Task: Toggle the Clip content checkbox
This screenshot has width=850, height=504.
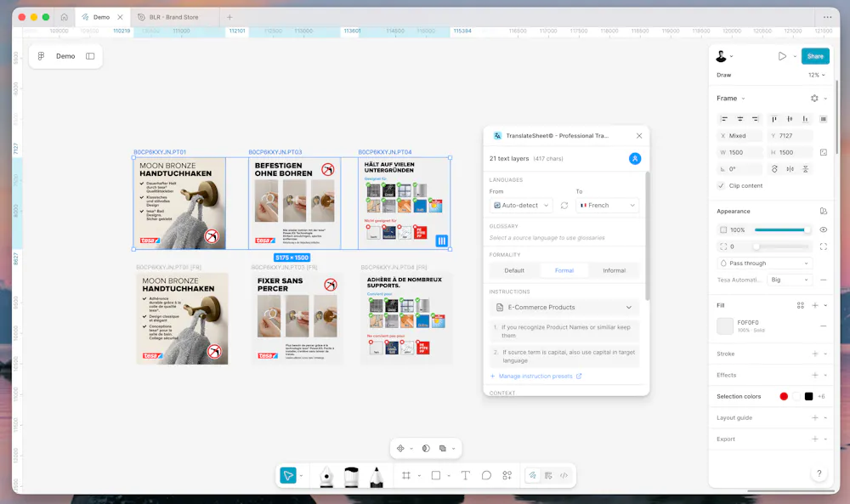Action: point(722,185)
